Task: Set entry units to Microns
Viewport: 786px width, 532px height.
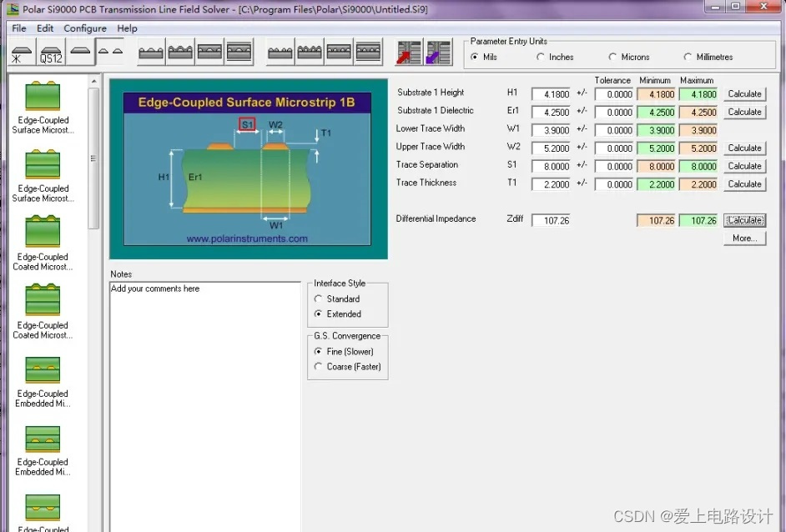Action: tap(629, 57)
